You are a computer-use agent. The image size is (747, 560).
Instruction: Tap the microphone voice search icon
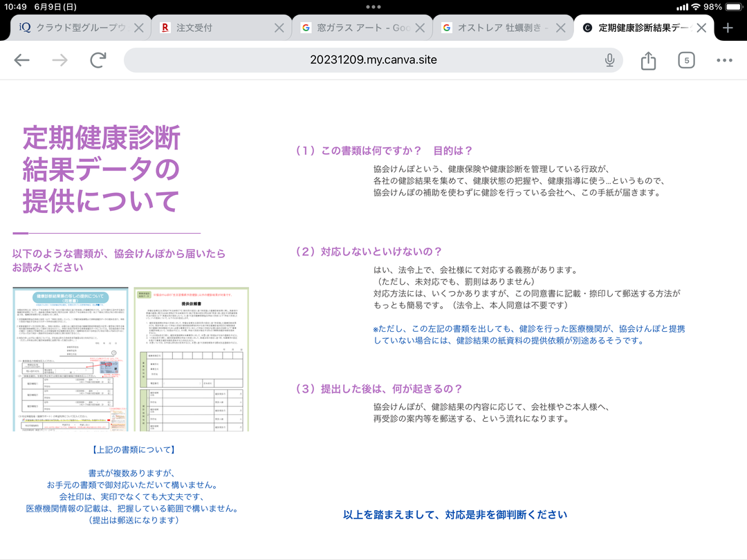[x=609, y=60]
